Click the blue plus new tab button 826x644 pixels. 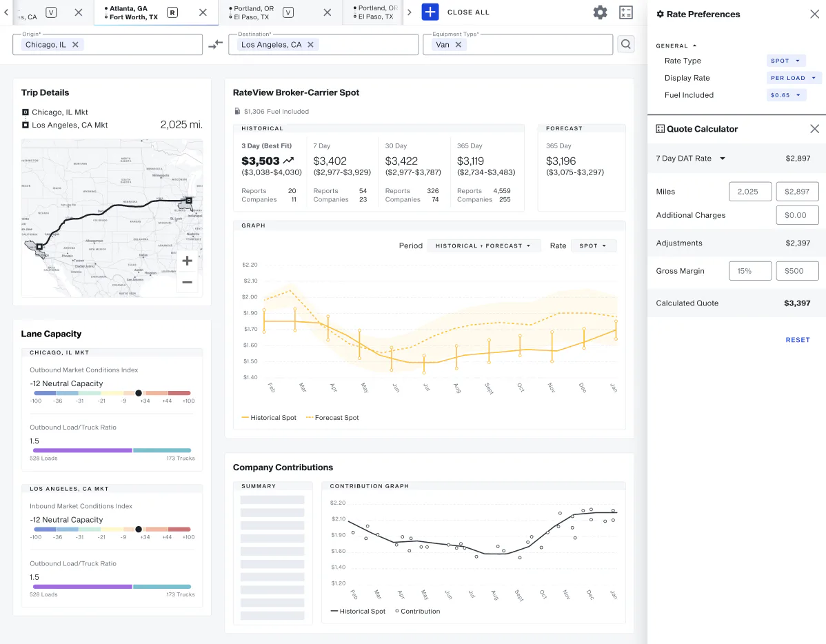(430, 12)
